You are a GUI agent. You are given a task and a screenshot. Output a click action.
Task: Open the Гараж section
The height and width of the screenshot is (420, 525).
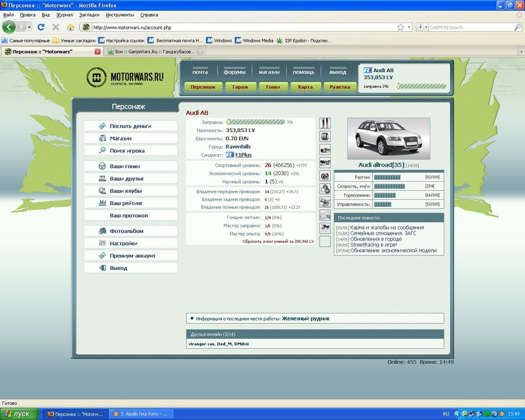(240, 87)
